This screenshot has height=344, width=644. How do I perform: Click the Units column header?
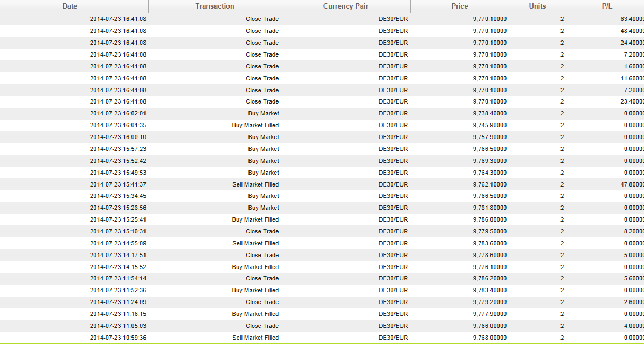[x=538, y=6]
